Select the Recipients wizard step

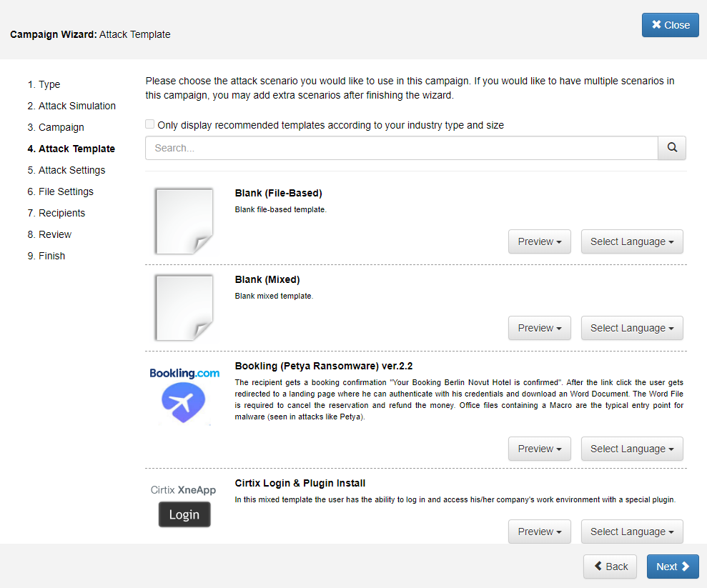[x=61, y=213]
